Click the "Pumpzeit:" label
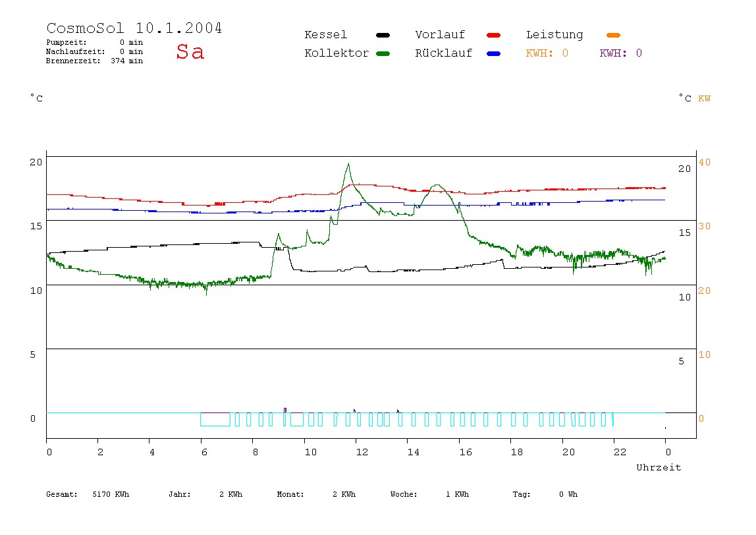The width and height of the screenshot is (756, 535). 67,42
